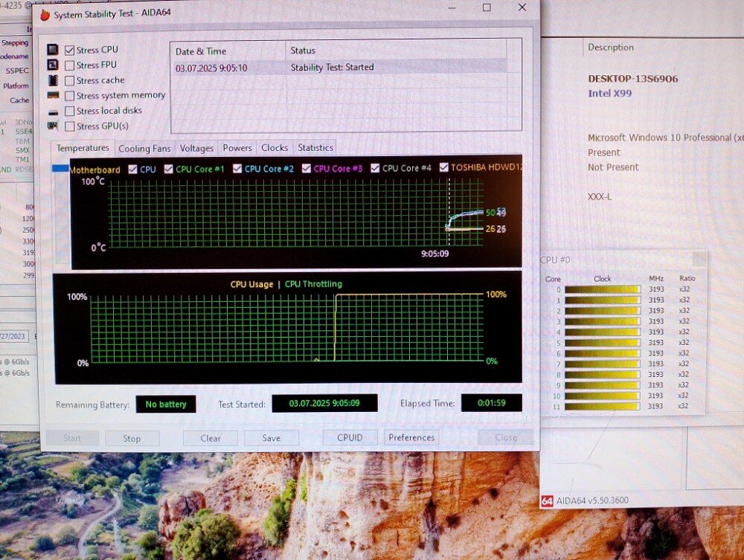
Task: Click the blue selection marker left of Motherboard
Action: pyautogui.click(x=60, y=168)
